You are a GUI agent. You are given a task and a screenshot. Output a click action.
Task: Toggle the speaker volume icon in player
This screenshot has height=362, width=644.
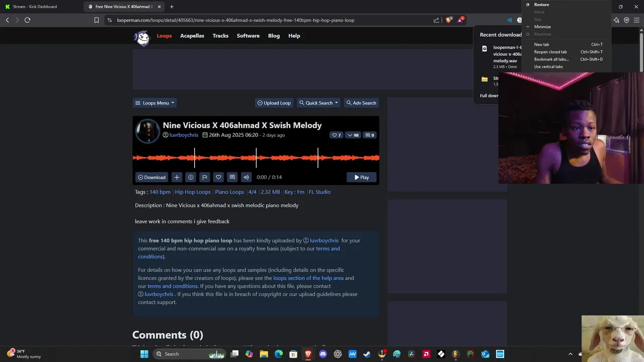[246, 177]
